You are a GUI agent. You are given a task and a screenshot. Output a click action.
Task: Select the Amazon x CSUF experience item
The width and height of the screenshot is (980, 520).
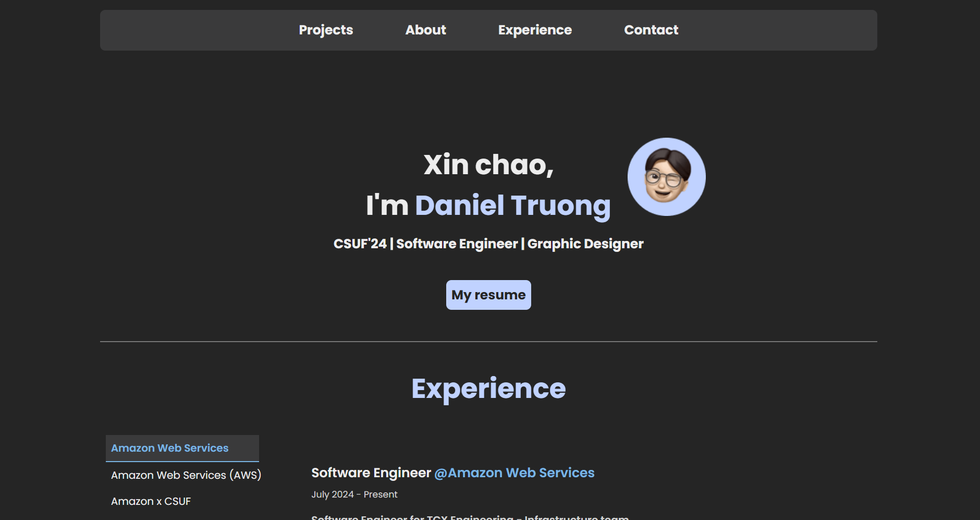click(x=151, y=501)
